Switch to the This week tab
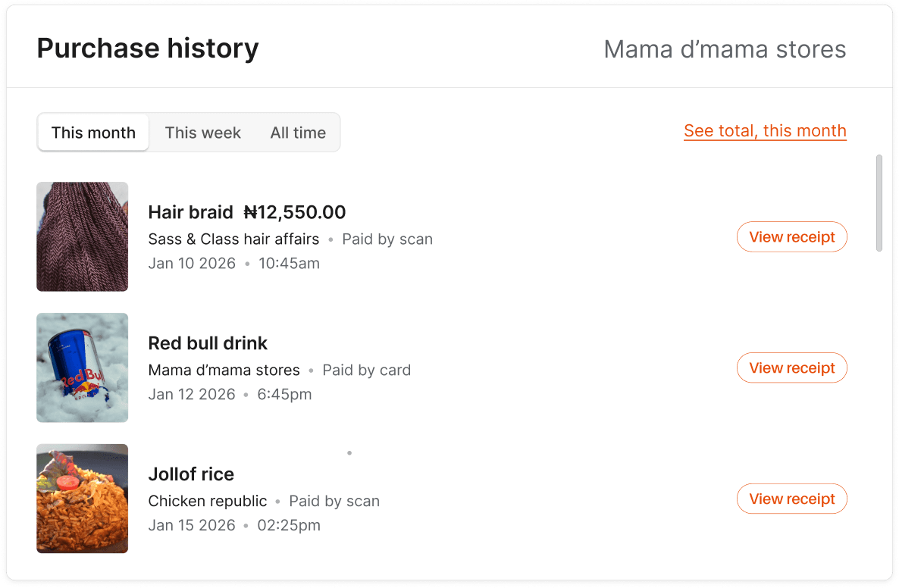Viewport: 899px width, 588px height. (x=202, y=133)
